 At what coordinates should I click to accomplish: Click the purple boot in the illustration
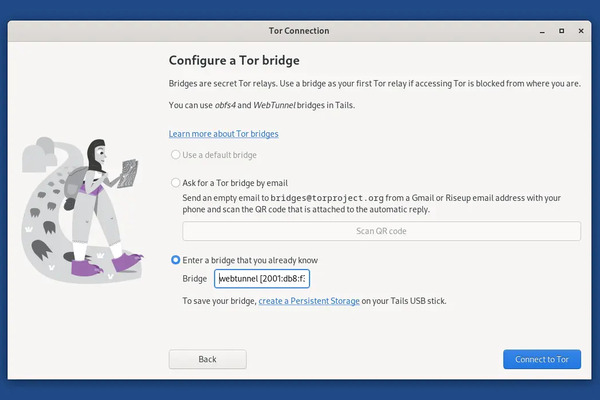[x=127, y=262]
